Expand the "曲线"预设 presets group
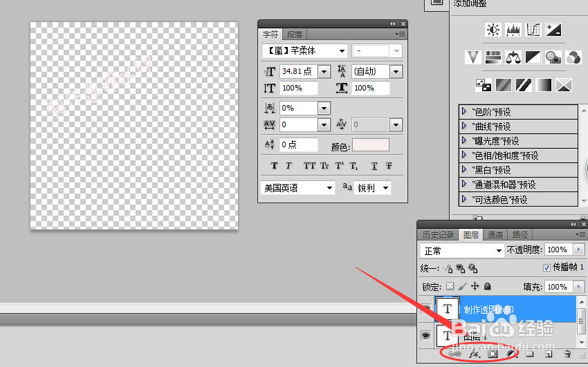Image resolution: width=588 pixels, height=367 pixels. tap(464, 126)
